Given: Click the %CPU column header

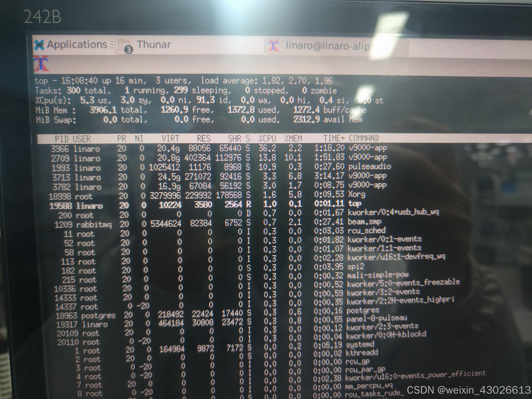Looking at the screenshot, I should (267, 138).
